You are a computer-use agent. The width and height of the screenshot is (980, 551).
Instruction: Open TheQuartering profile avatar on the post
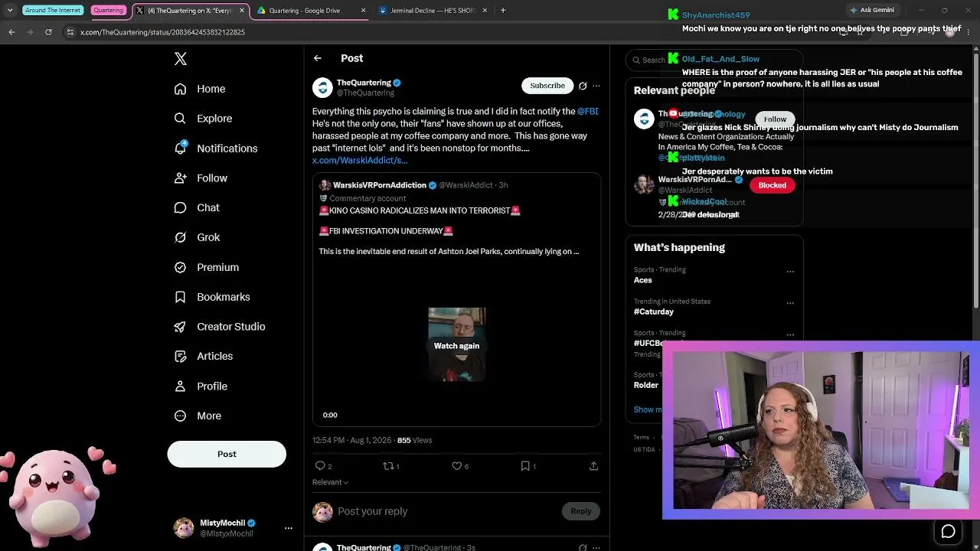tap(322, 87)
